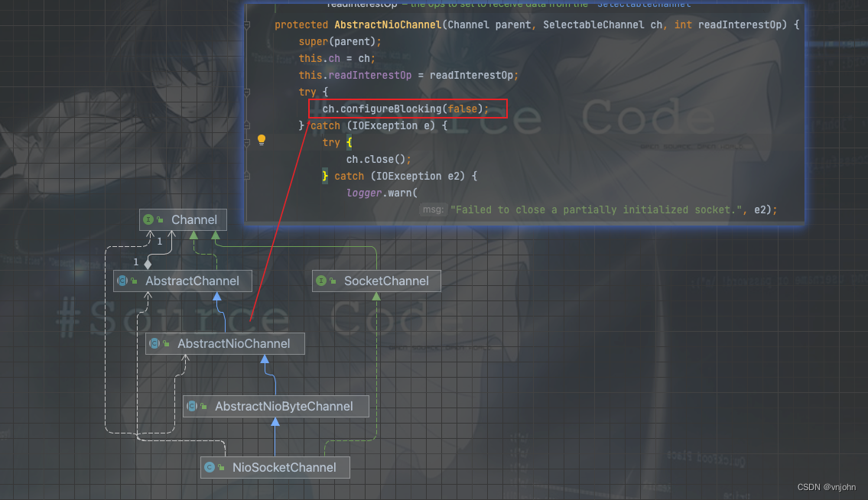Click the 'catch (IOException e)' clause
The height and width of the screenshot is (500, 868).
pyautogui.click(x=373, y=125)
